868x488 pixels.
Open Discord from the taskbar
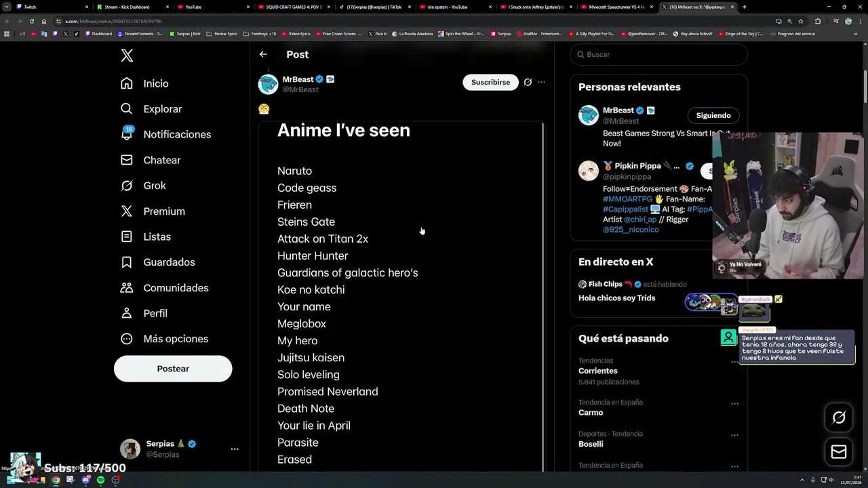pos(85,480)
